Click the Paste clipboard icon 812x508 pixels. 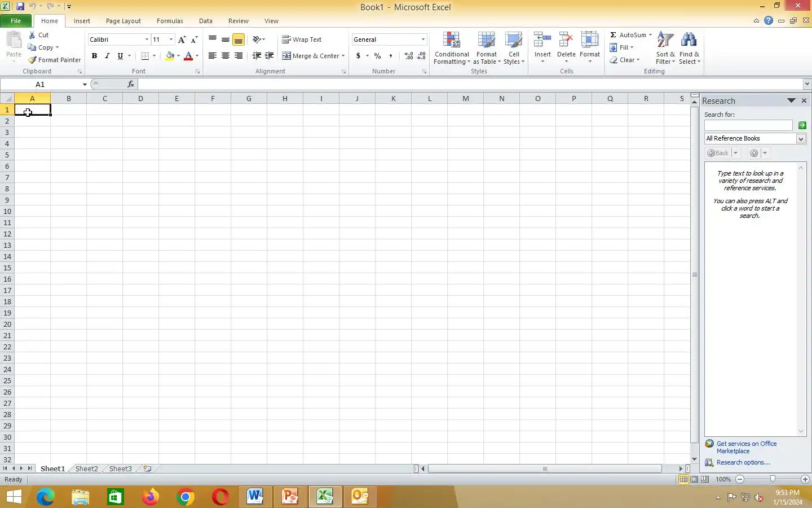click(x=14, y=40)
